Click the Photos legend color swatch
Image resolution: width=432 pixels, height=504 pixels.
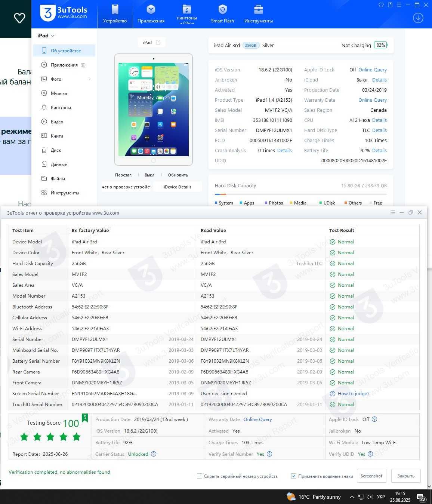pos(266,203)
